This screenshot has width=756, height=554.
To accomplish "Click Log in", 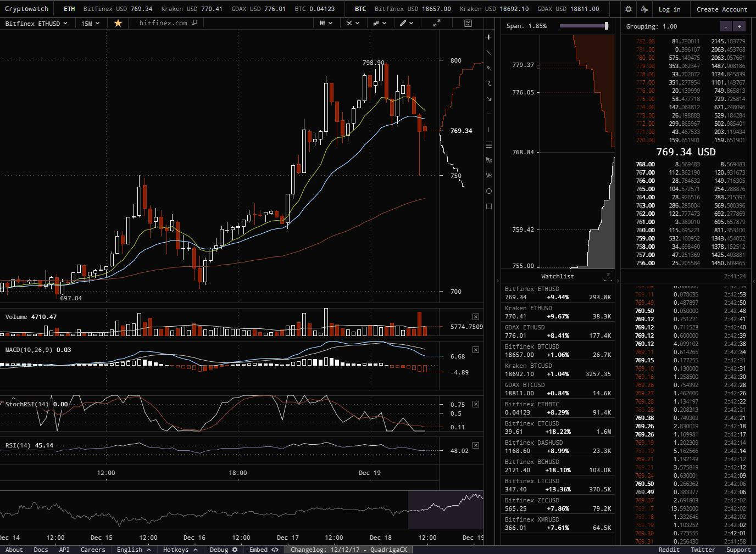I will click(x=669, y=9).
